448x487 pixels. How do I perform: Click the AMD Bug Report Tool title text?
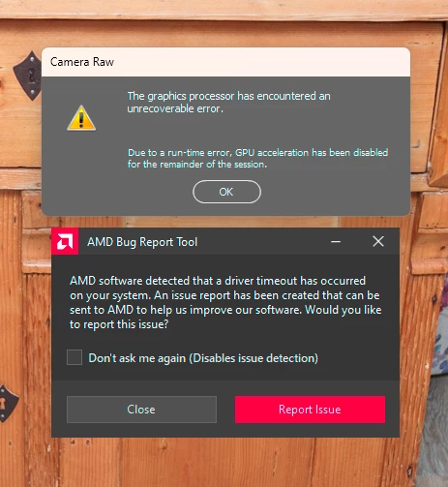(x=142, y=242)
